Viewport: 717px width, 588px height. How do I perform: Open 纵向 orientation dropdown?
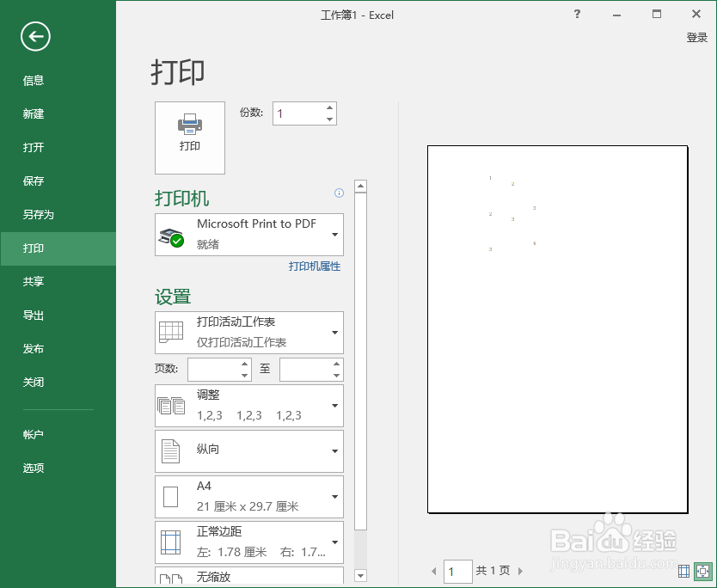coord(249,450)
